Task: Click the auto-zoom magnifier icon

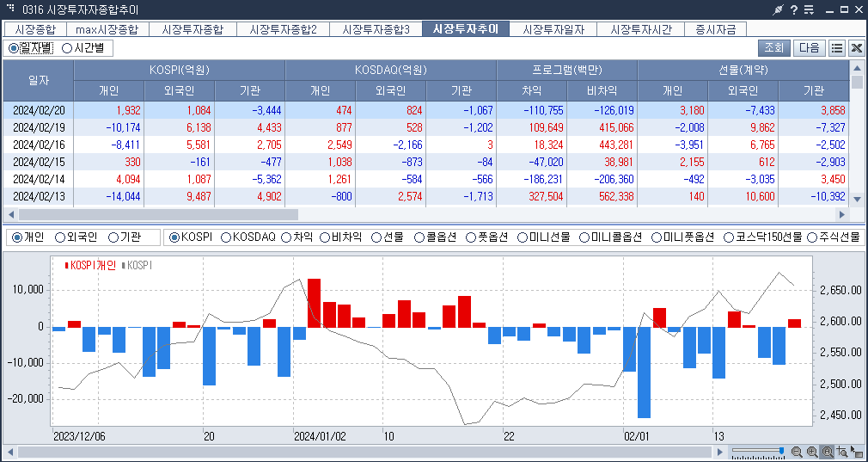Action: [x=828, y=452]
